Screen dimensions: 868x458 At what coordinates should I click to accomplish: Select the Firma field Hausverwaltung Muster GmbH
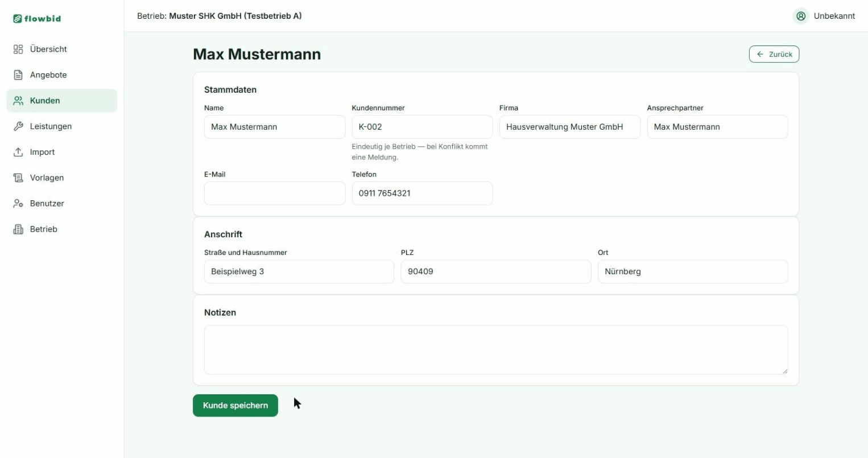(570, 127)
